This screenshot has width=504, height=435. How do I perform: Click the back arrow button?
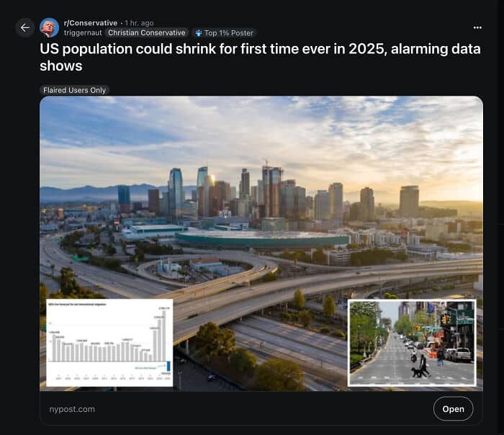[x=25, y=28]
